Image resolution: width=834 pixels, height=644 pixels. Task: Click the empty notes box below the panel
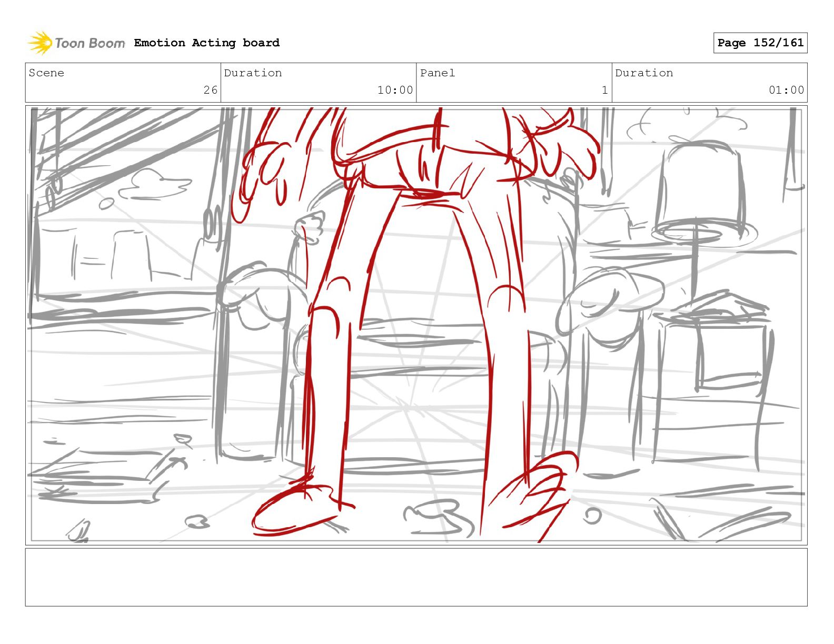click(416, 577)
